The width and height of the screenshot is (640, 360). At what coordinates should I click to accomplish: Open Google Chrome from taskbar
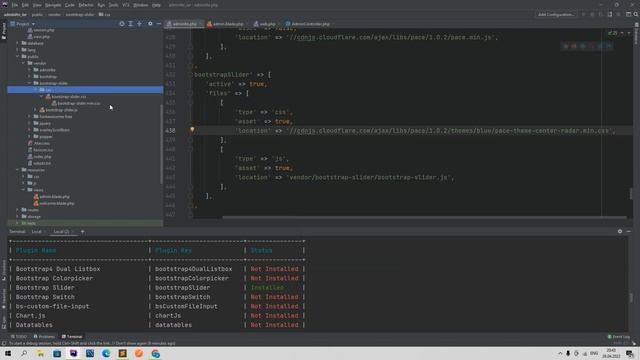pos(156,353)
